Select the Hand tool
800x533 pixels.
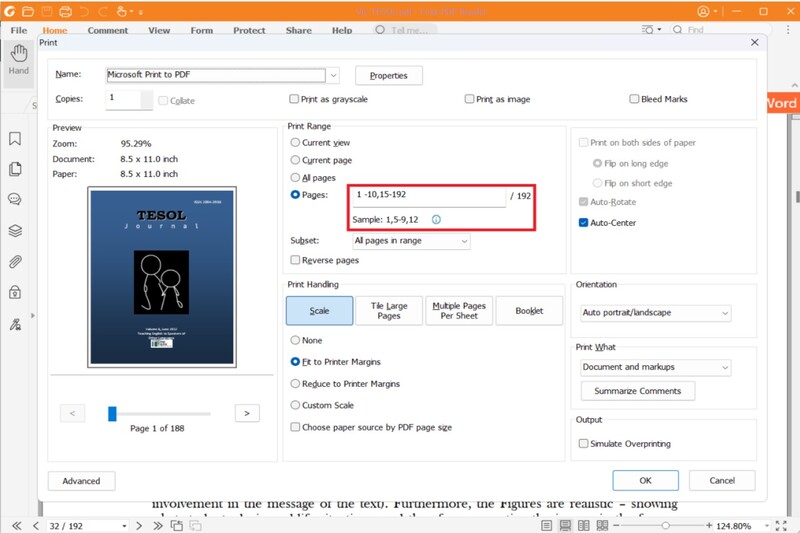(x=18, y=58)
